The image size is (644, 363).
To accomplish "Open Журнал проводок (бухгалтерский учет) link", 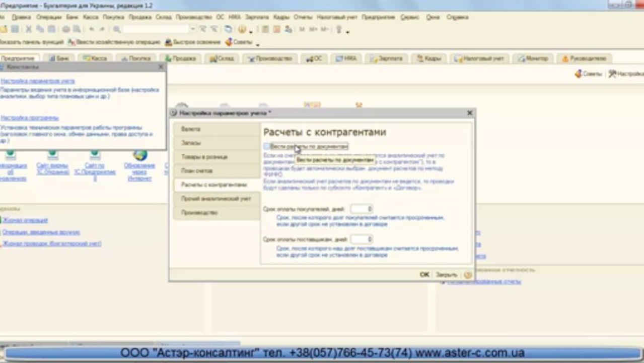I will point(52,244).
